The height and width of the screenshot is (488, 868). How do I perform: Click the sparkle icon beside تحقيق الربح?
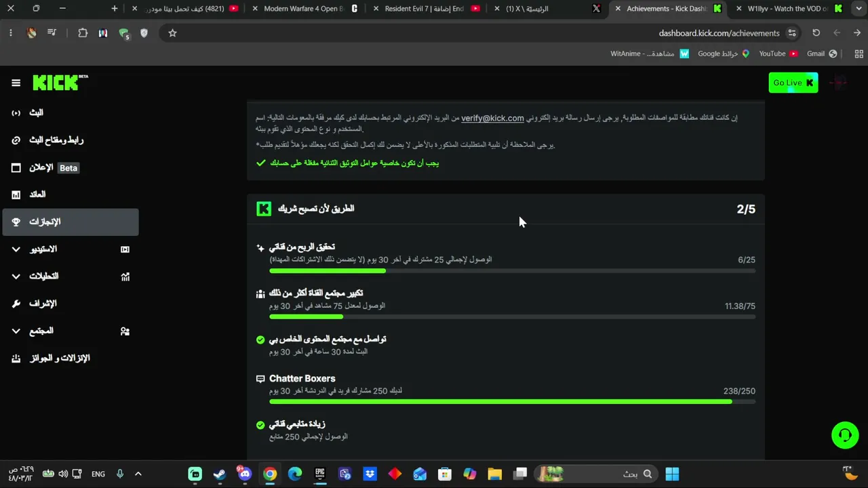(x=260, y=248)
